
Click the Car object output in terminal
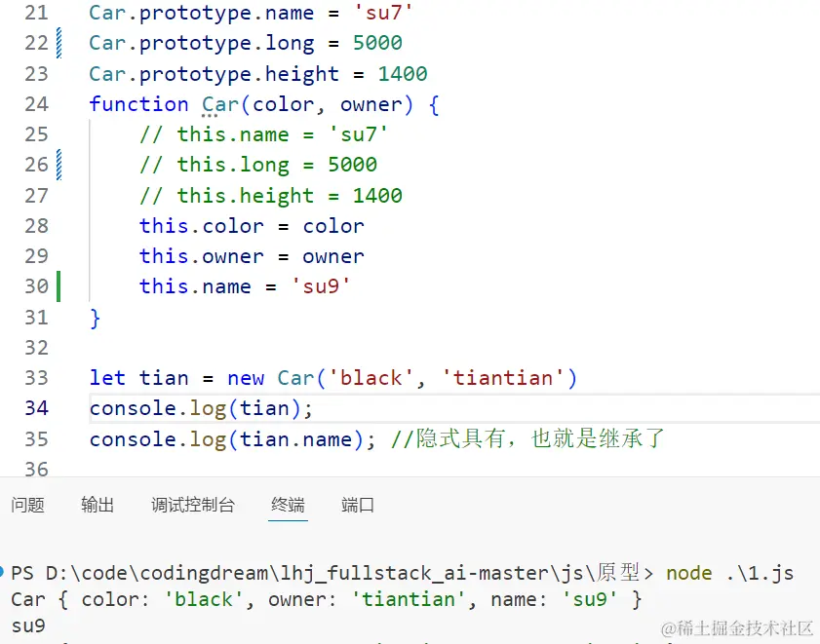click(x=327, y=599)
